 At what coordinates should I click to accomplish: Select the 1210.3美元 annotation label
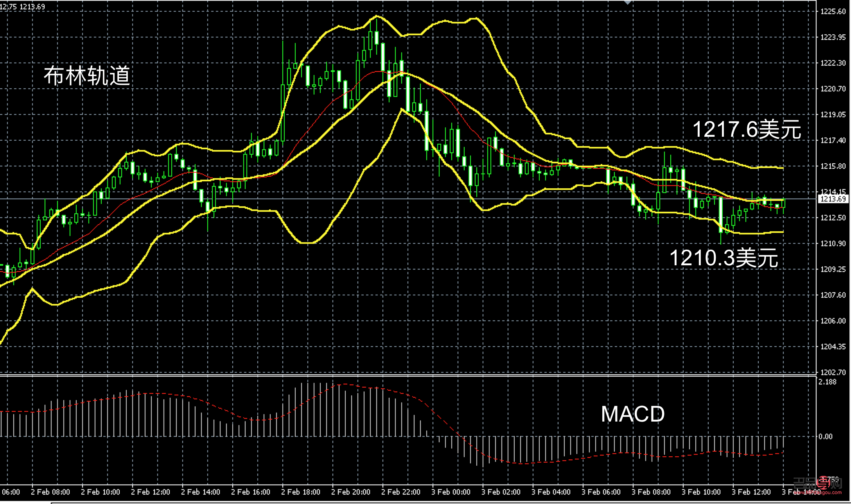tap(724, 258)
